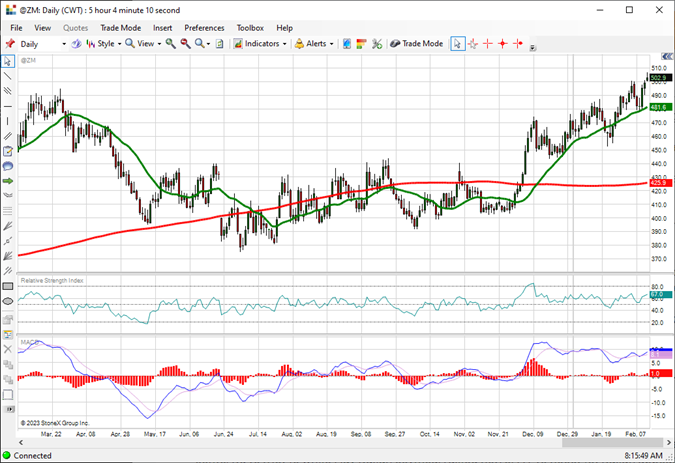Click the zoom in magnifier icon
The width and height of the screenshot is (675, 464).
point(170,43)
